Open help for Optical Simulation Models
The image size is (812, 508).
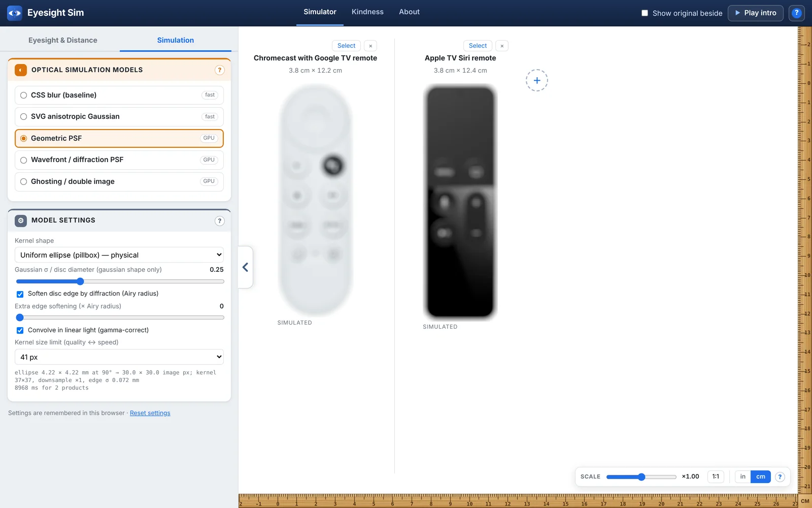pyautogui.click(x=219, y=70)
